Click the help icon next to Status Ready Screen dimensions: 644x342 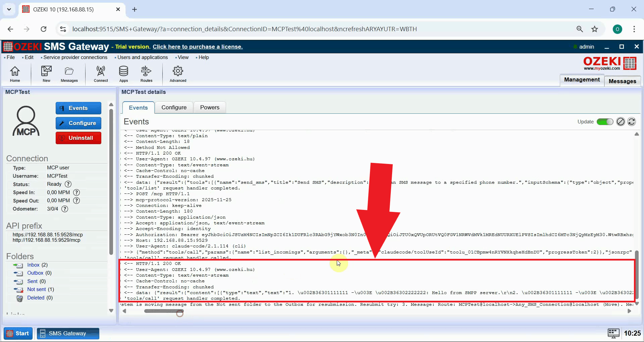pos(68,184)
